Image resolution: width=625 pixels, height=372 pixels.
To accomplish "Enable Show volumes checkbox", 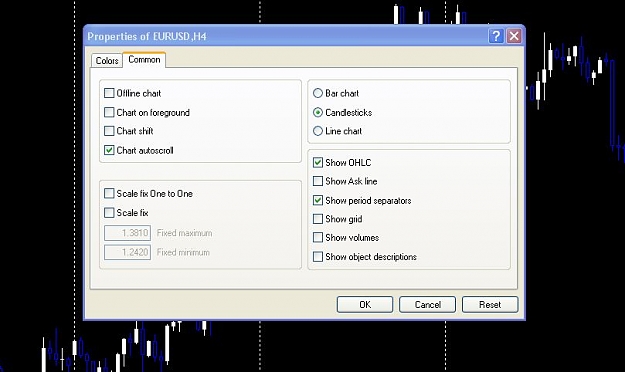I will click(x=318, y=238).
